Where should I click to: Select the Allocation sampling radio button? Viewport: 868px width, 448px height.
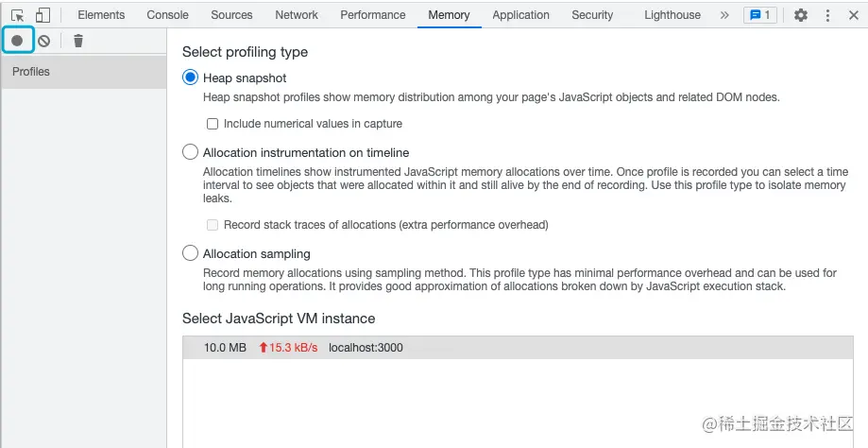pos(190,253)
